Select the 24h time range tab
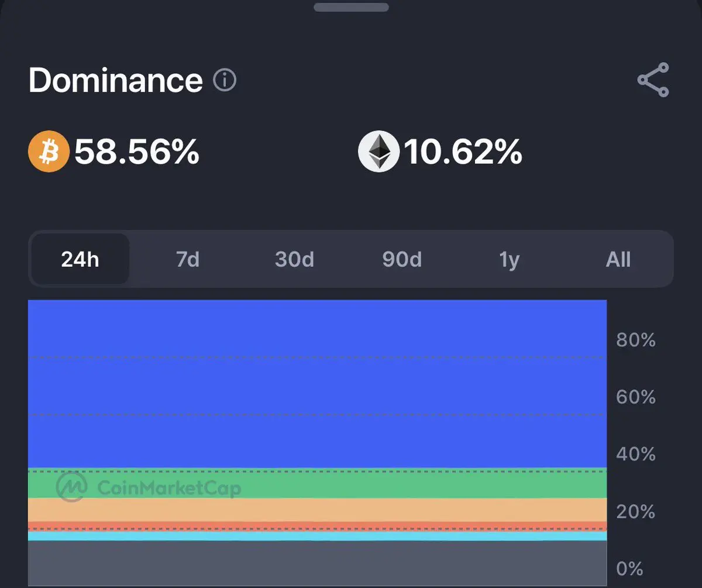This screenshot has height=588, width=702. (80, 259)
